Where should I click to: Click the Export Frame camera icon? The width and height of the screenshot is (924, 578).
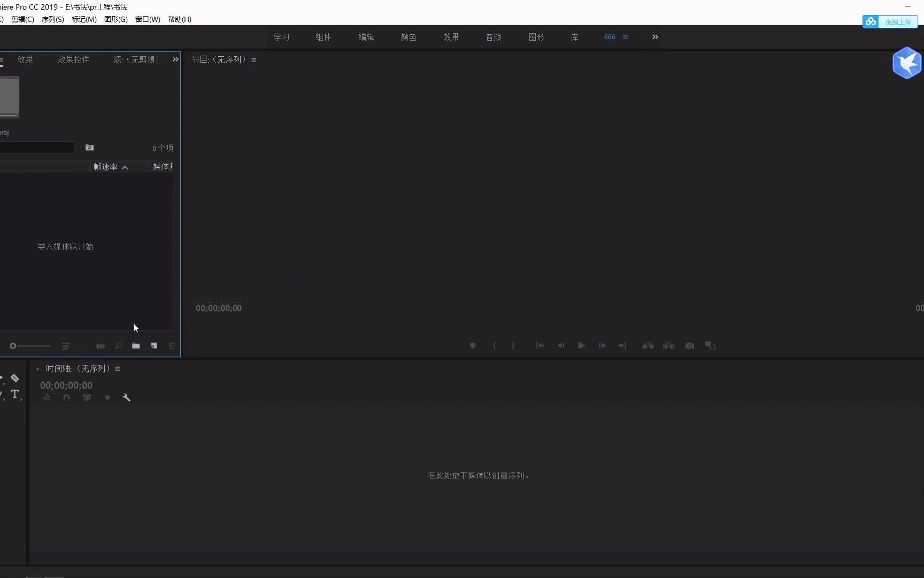point(690,346)
